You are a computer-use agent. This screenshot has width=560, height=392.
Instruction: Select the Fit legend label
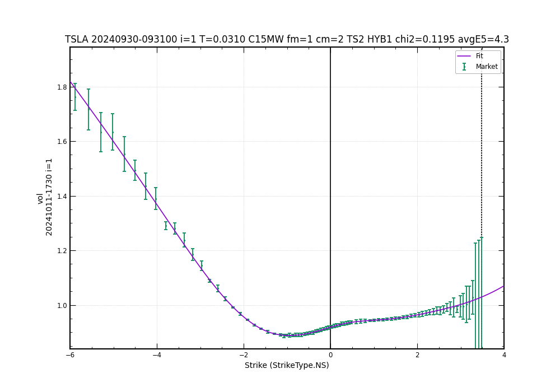point(479,56)
